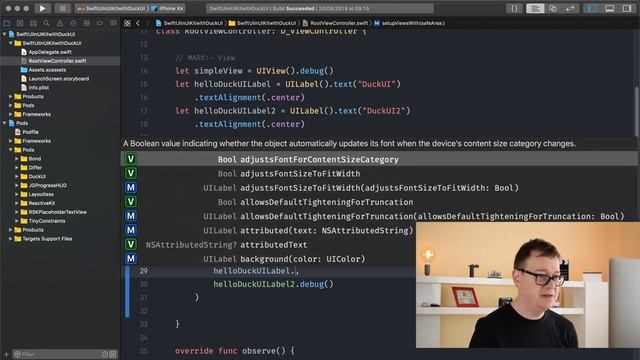Screen dimensions: 640x360
Task: Expand the ReactiveKit folder
Action: pyautogui.click(x=17, y=203)
